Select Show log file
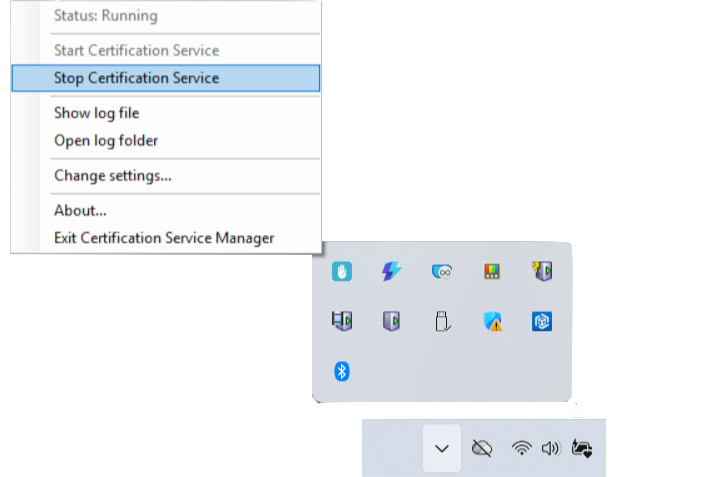The image size is (710, 477). click(96, 113)
